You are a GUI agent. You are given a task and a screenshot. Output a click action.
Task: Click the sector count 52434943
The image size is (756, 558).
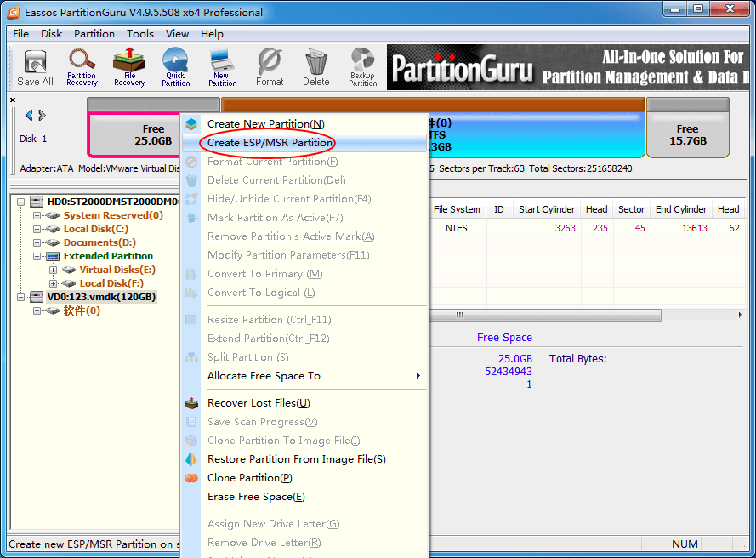tap(509, 372)
